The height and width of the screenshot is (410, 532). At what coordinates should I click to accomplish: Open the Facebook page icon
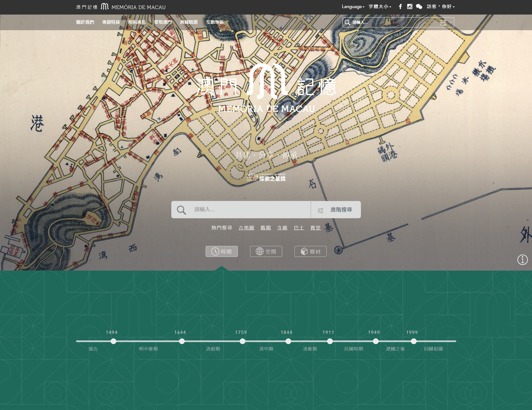pyautogui.click(x=400, y=7)
